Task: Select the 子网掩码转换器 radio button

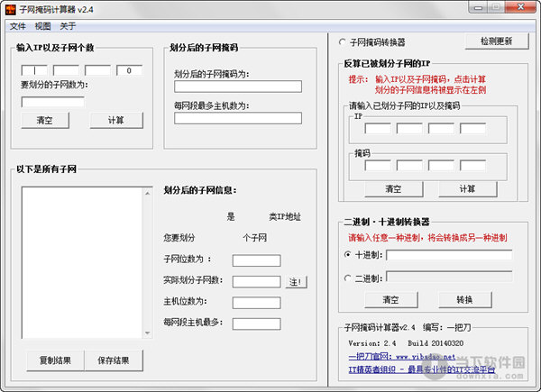Action: 343,41
